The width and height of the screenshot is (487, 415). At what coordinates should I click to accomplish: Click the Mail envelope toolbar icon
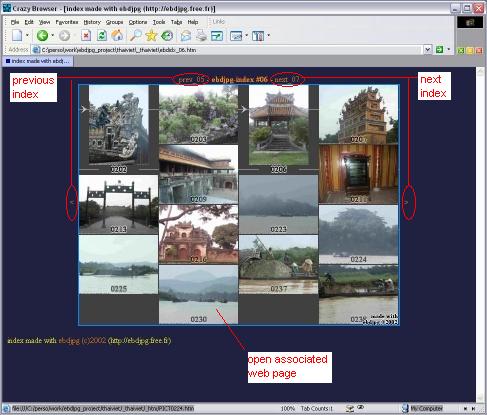coord(186,35)
